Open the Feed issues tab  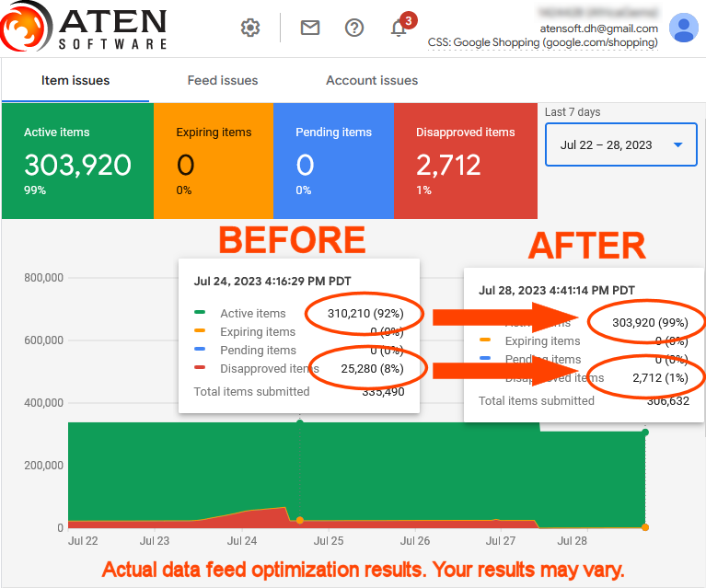223,81
